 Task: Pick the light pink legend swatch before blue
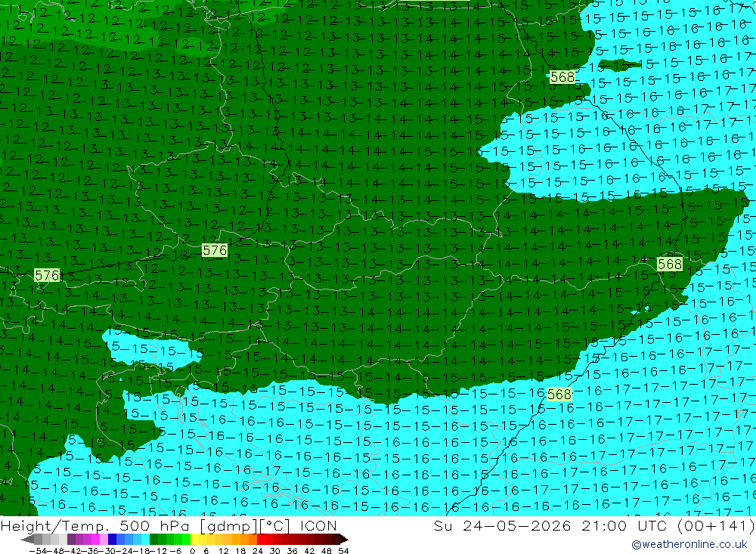pos(104,539)
